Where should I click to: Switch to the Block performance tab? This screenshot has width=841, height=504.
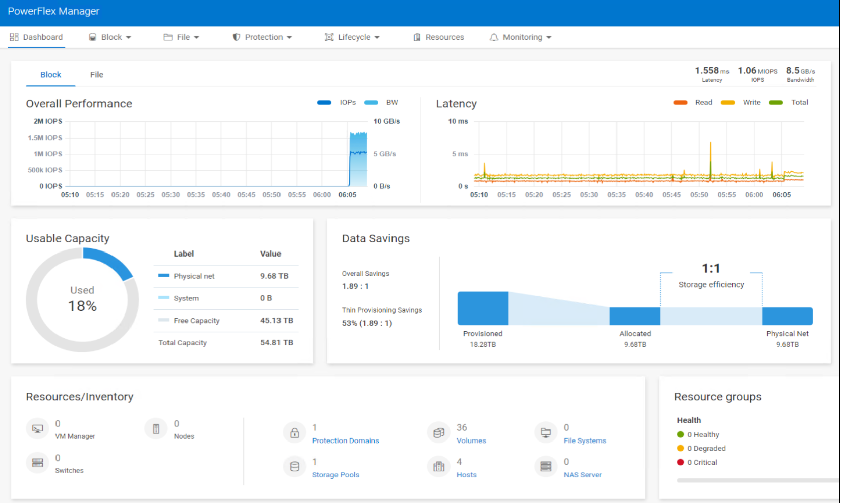click(50, 75)
